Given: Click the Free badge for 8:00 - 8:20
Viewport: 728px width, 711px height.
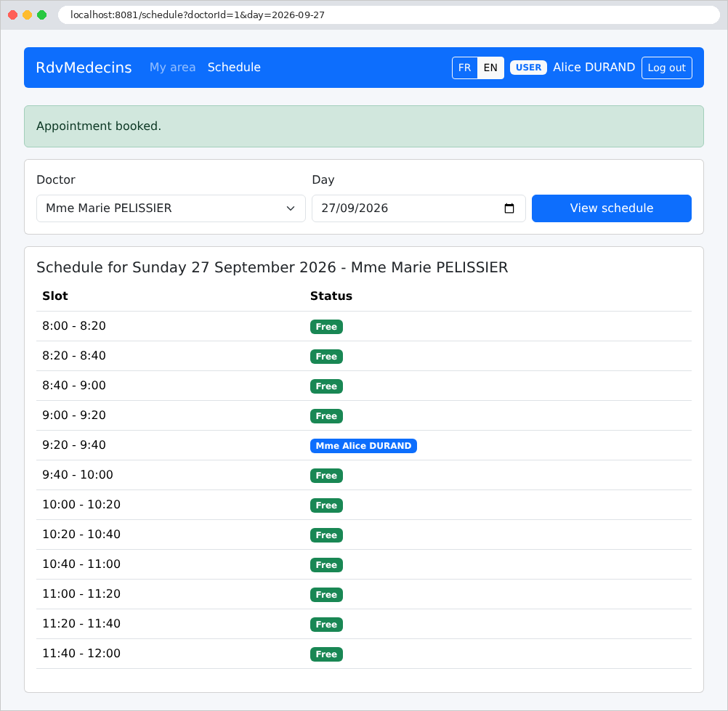Looking at the screenshot, I should 326,327.
